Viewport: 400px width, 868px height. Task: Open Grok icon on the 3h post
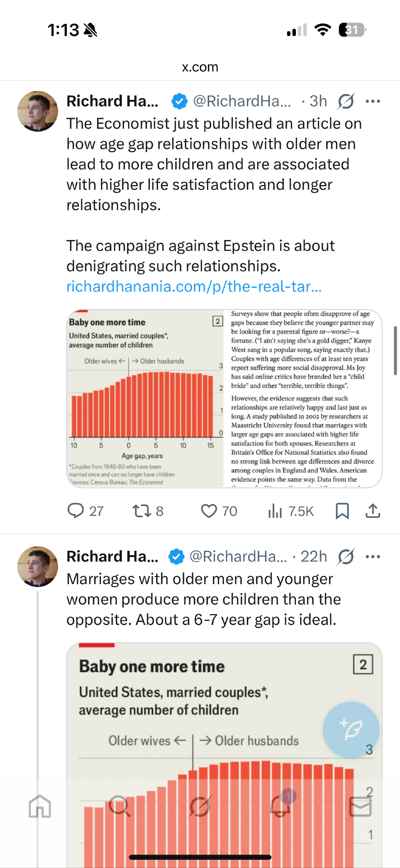[346, 101]
